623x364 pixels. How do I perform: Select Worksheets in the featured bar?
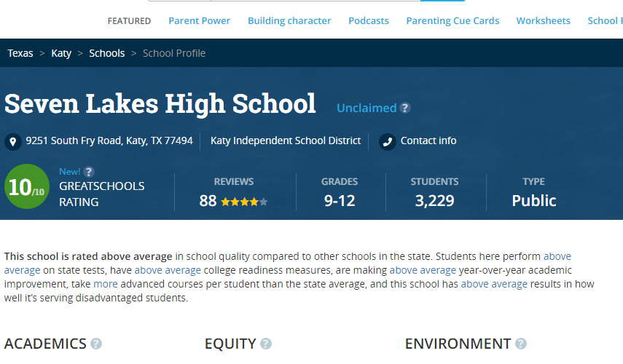[x=543, y=21]
